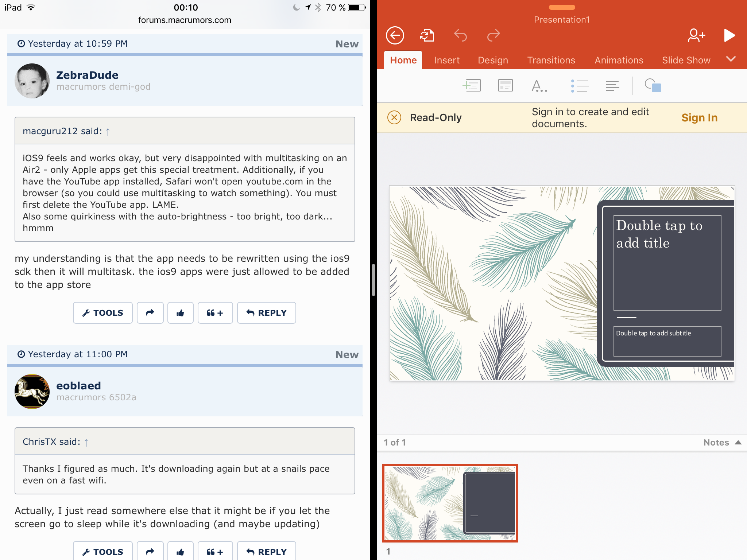
Task: Tap the 'Read-Only' banner label
Action: tap(436, 117)
